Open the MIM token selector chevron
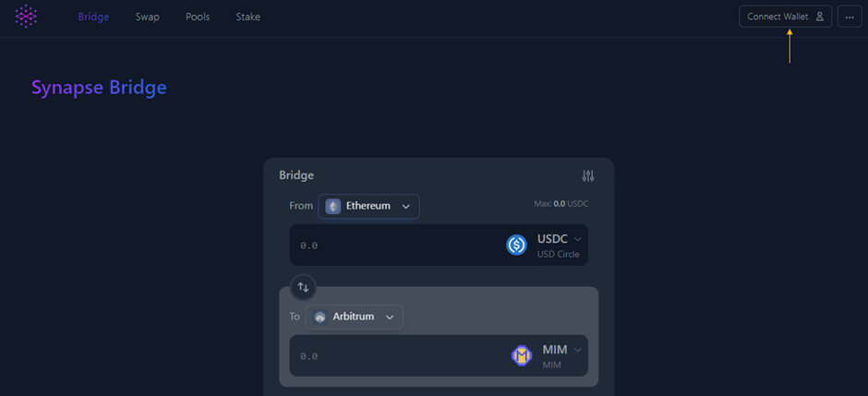 [x=578, y=350]
